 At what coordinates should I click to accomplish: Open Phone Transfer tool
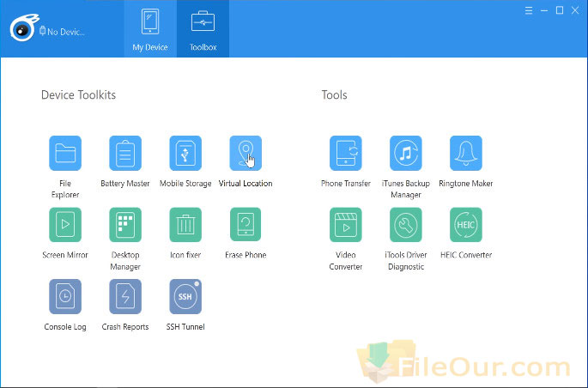tap(346, 154)
